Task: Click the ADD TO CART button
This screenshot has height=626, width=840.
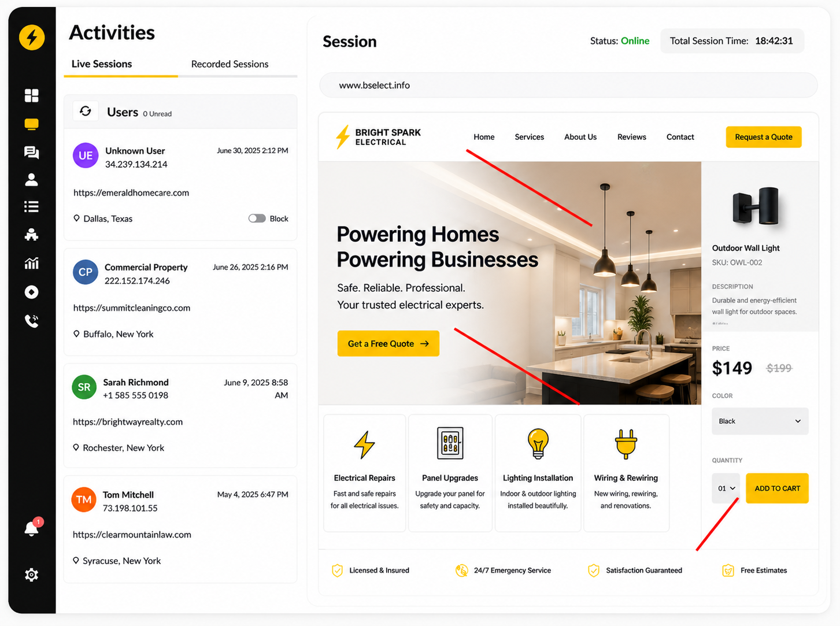Action: pos(778,488)
